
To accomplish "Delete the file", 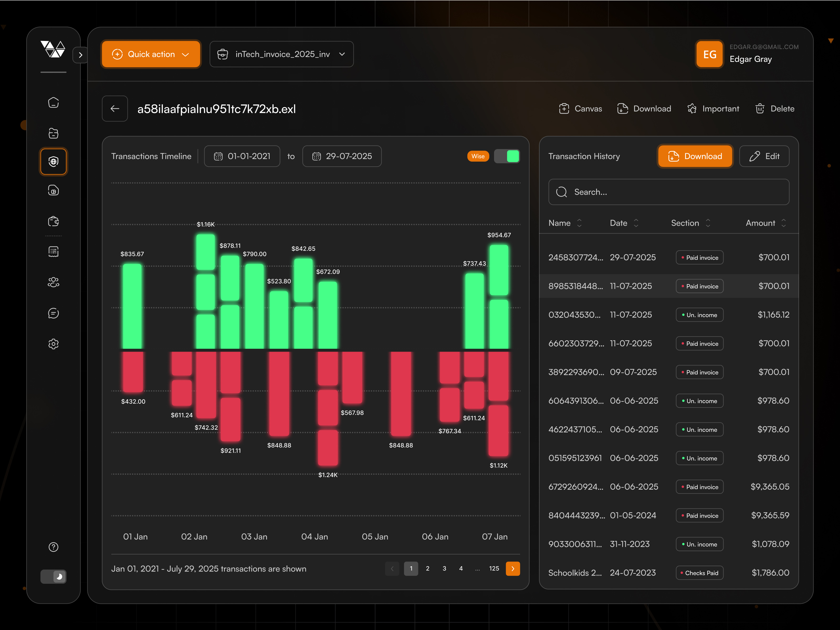I will pos(775,109).
